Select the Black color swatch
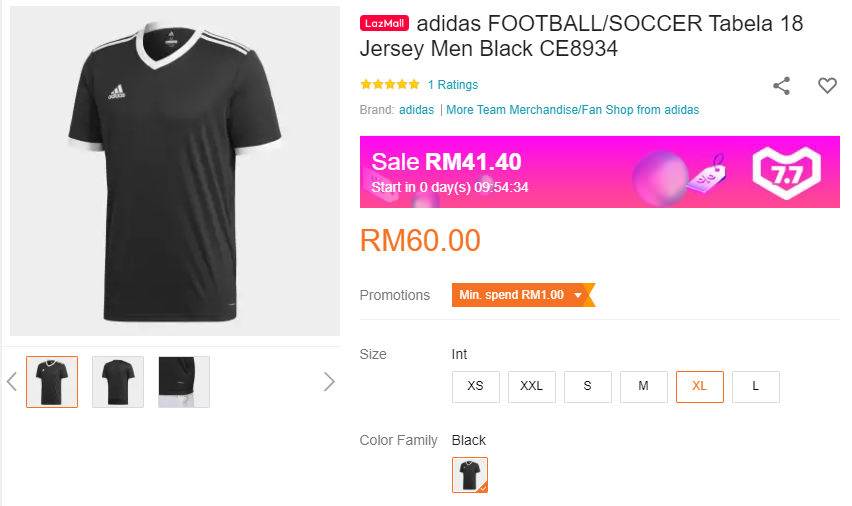This screenshot has width=852, height=506. [x=470, y=475]
